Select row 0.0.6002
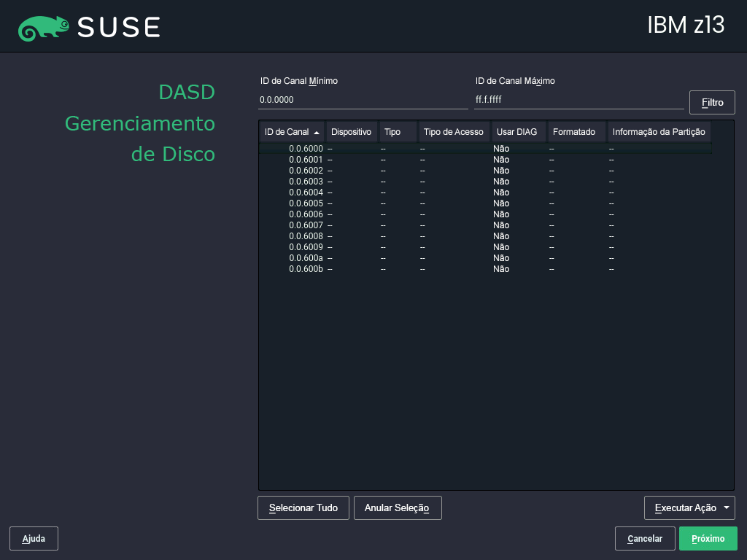 click(x=485, y=171)
